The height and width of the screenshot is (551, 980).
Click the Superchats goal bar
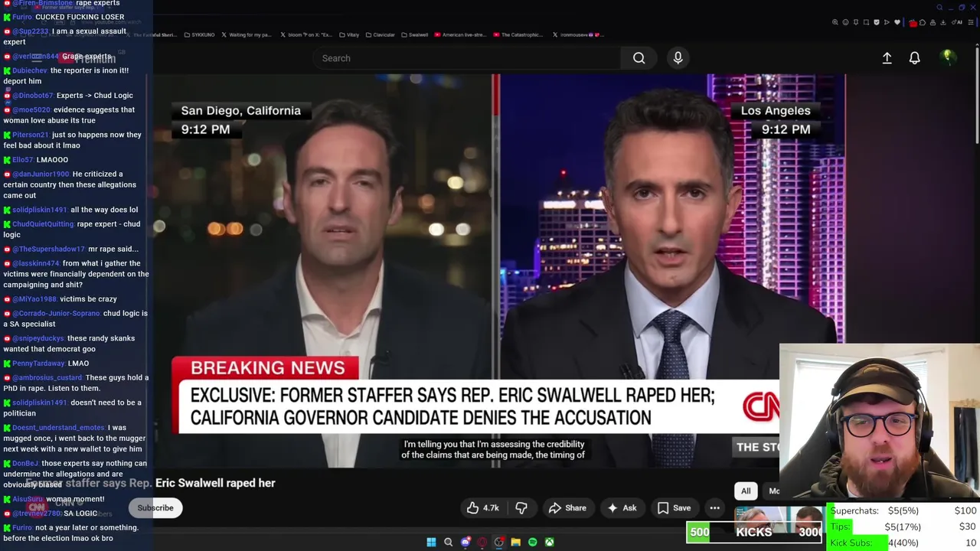tap(903, 510)
